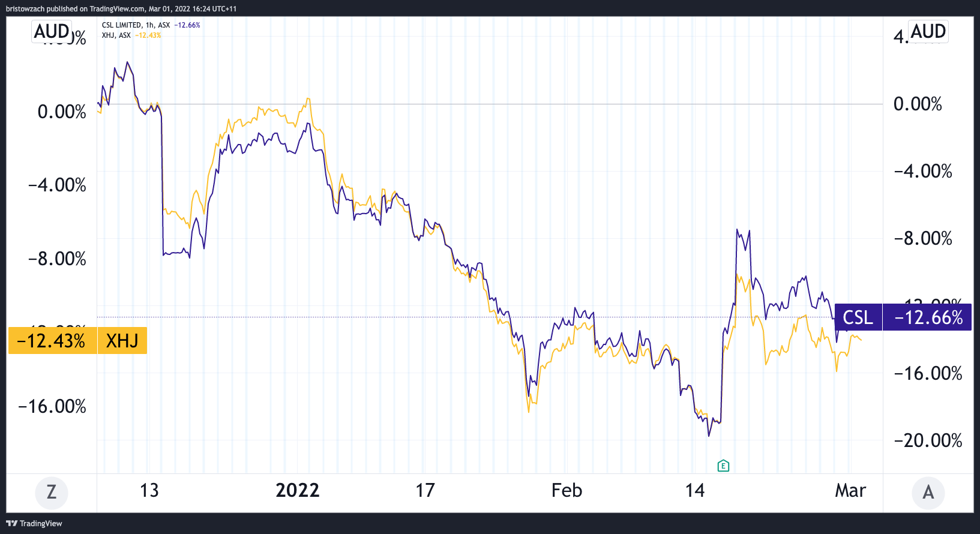This screenshot has width=980, height=534.
Task: Click the right axis -4.00% label
Action: click(x=923, y=171)
